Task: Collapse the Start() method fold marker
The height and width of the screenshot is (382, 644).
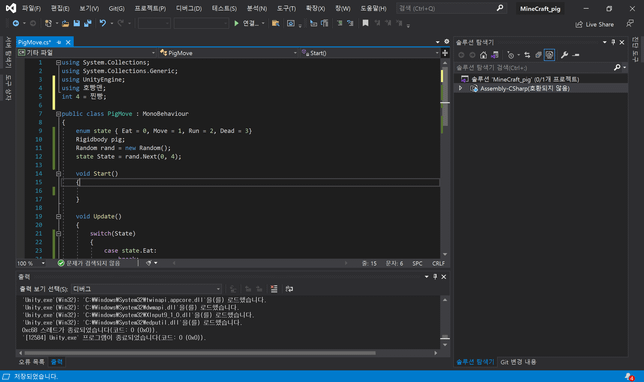Action: pos(58,174)
